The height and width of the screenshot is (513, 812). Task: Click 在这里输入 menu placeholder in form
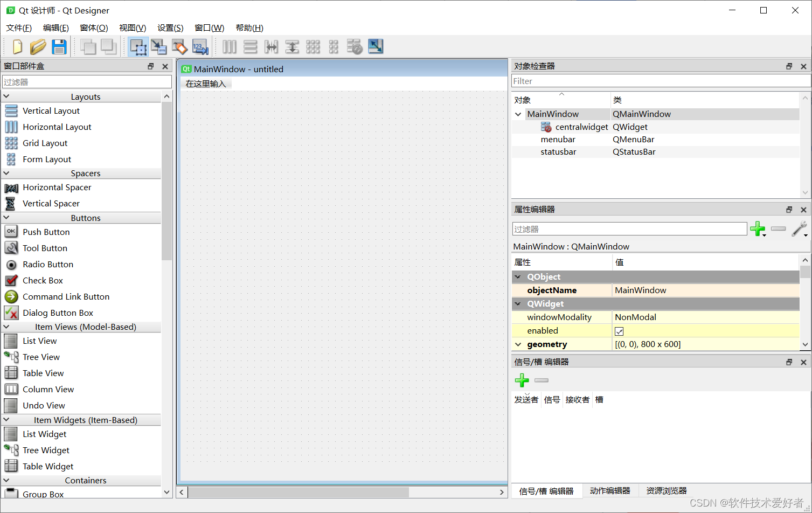click(206, 84)
